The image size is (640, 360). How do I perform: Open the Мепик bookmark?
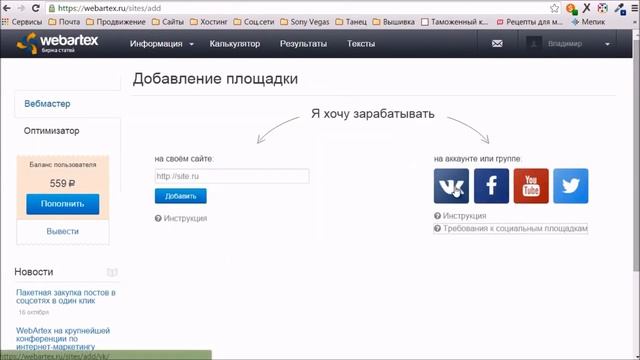[x=588, y=22]
